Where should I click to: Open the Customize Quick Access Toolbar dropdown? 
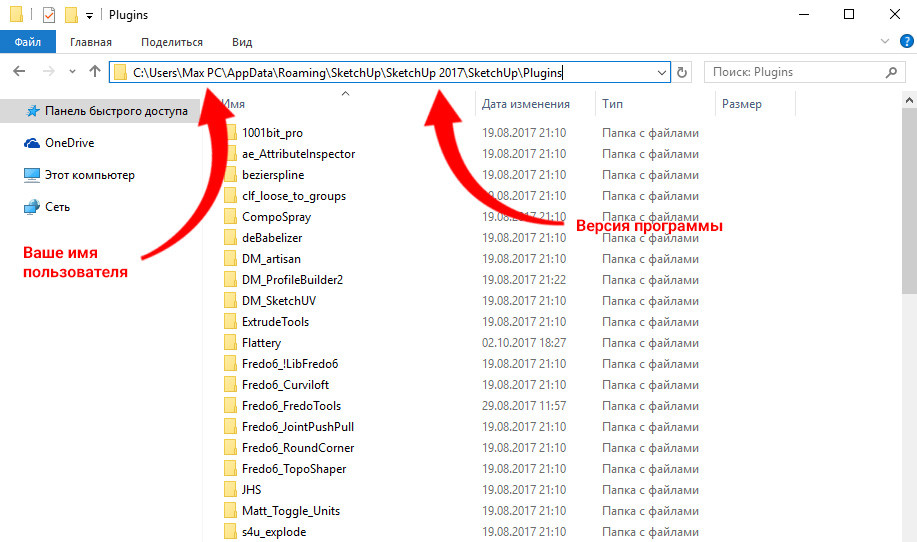(89, 16)
